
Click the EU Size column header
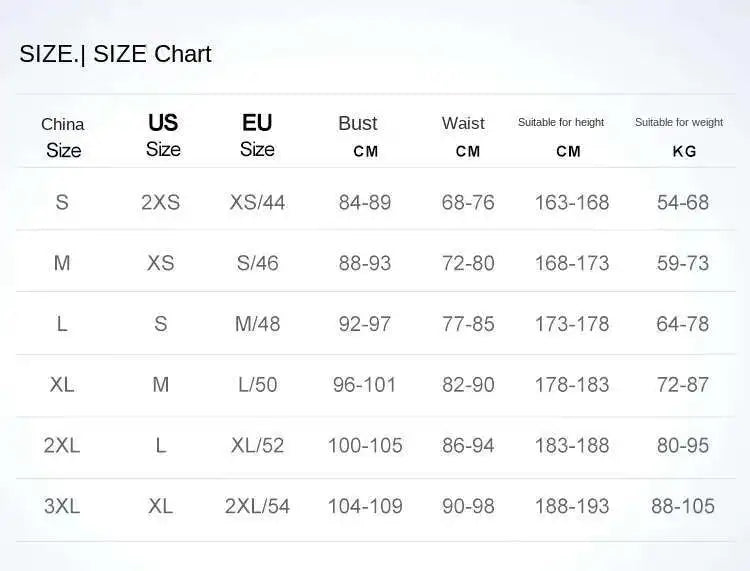(257, 135)
